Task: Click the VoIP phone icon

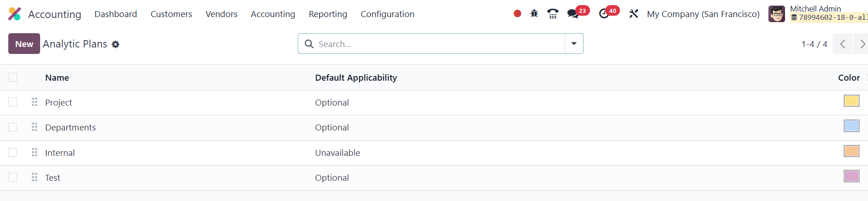Action: 553,14
